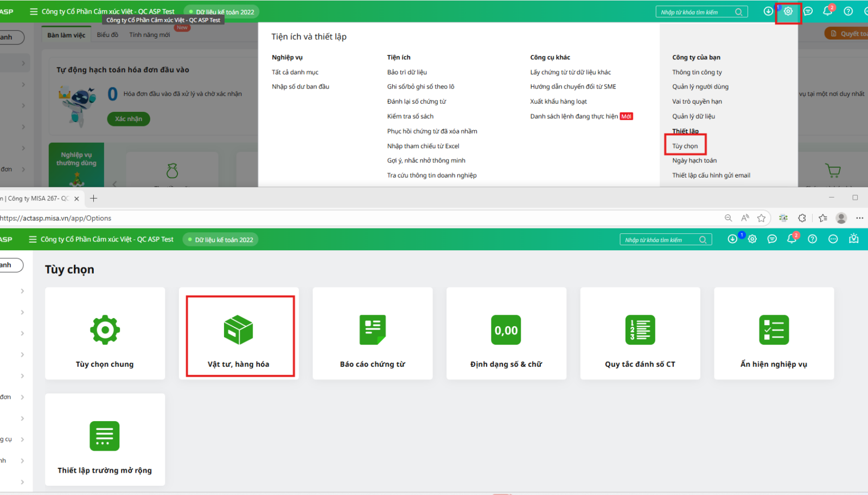Click the browser favorites star icon
The width and height of the screenshot is (868, 495).
click(x=762, y=218)
